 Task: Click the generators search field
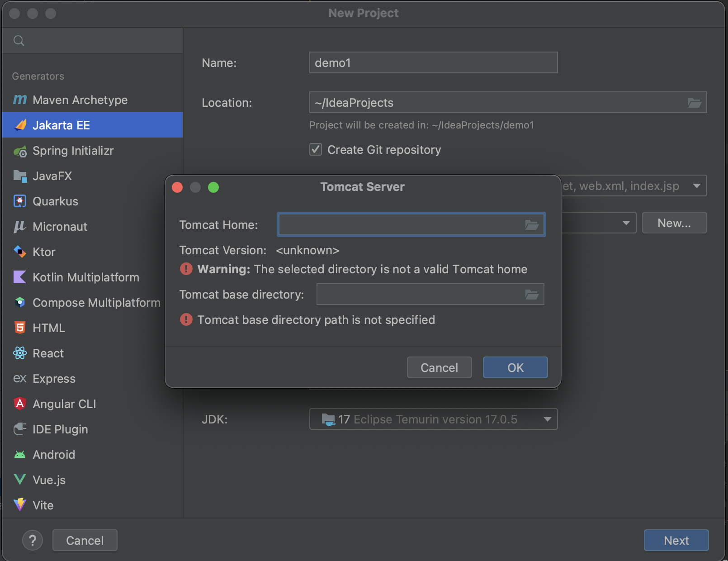(x=92, y=41)
